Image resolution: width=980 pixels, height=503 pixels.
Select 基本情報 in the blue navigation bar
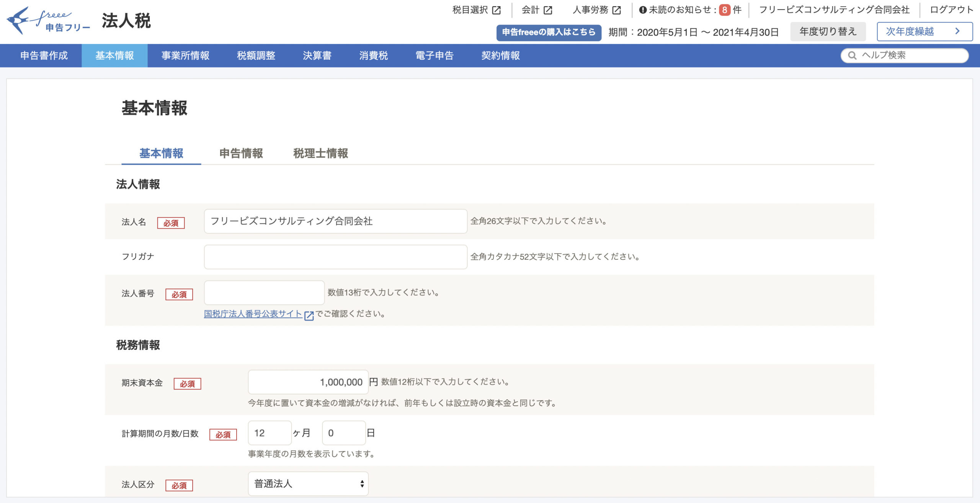pos(114,56)
